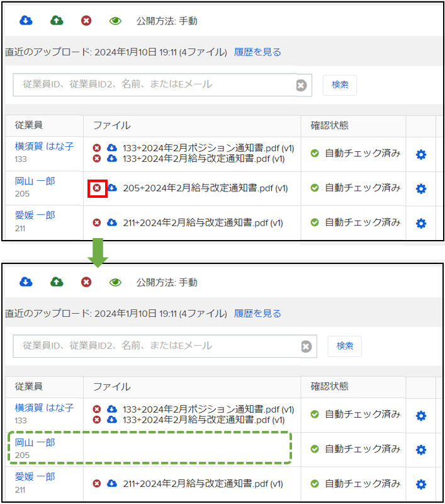Click 検索 button in upper panel
Viewport: 445px width, 504px height.
tap(340, 85)
